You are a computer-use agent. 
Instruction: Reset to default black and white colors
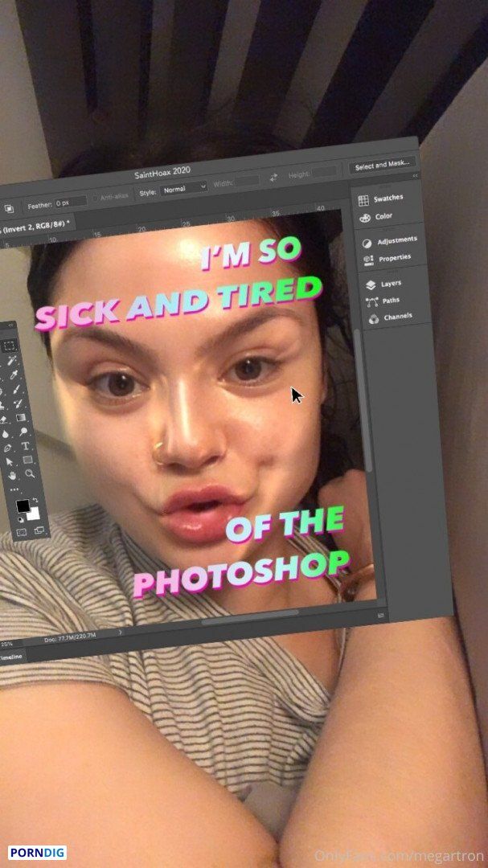click(21, 520)
